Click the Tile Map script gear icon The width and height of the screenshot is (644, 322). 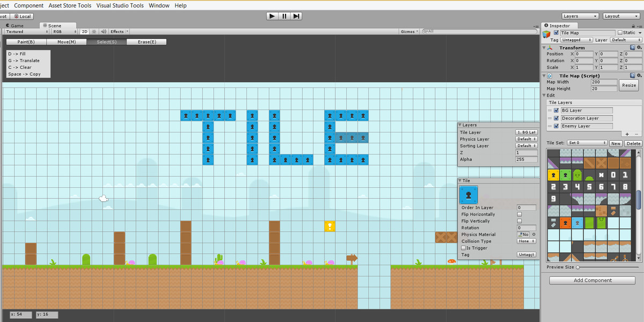[x=638, y=74]
